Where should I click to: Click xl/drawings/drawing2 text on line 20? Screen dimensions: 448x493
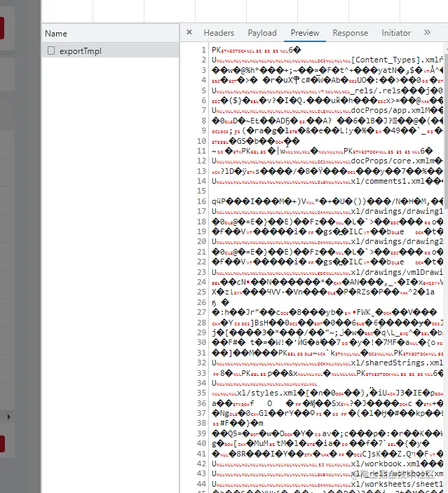point(397,241)
